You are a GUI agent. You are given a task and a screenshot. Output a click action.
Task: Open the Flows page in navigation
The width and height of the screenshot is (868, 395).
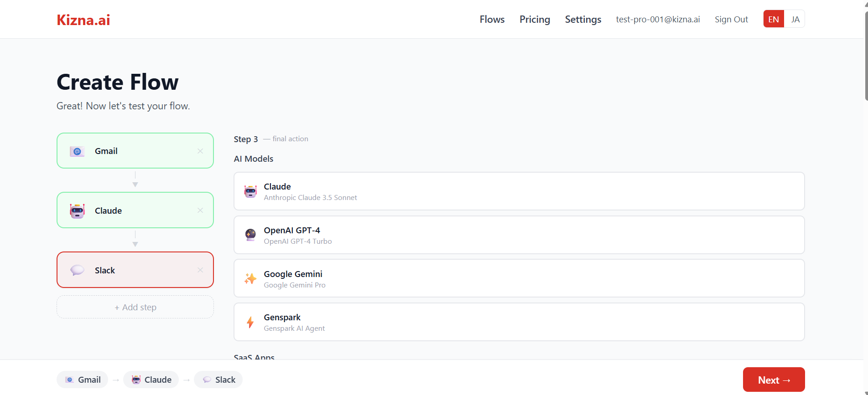tap(492, 19)
